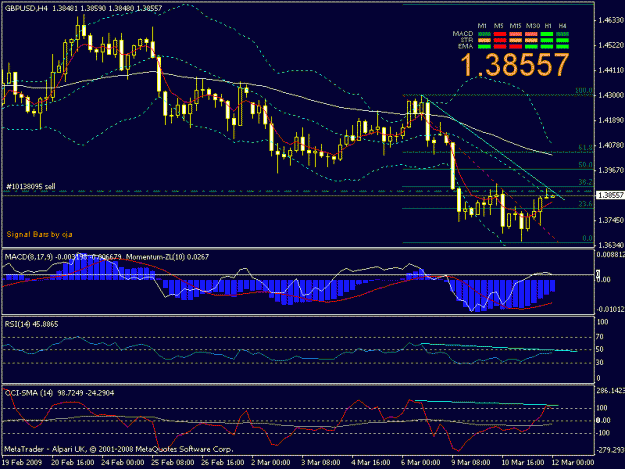Click the 1.45220 price axis value

tap(611, 45)
